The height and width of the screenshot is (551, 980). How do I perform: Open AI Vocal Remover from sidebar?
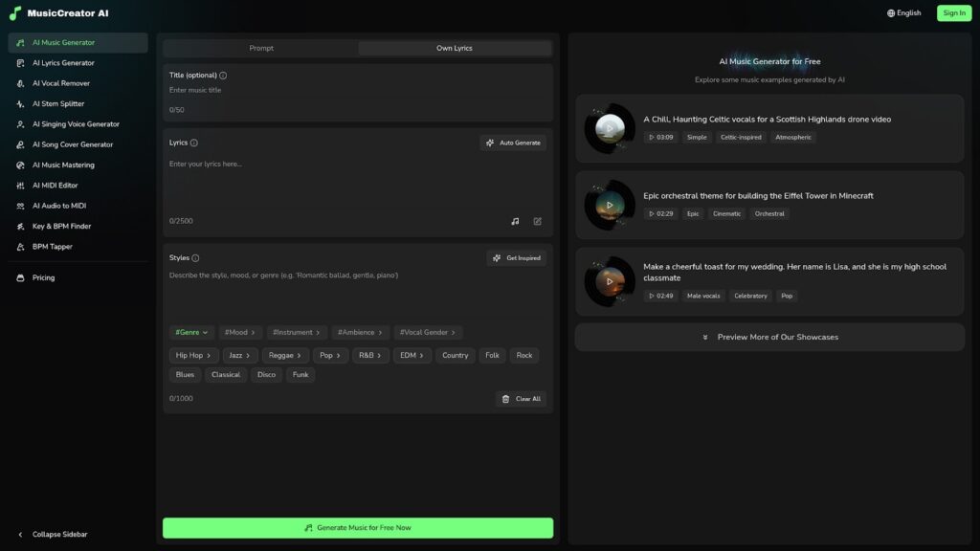61,83
